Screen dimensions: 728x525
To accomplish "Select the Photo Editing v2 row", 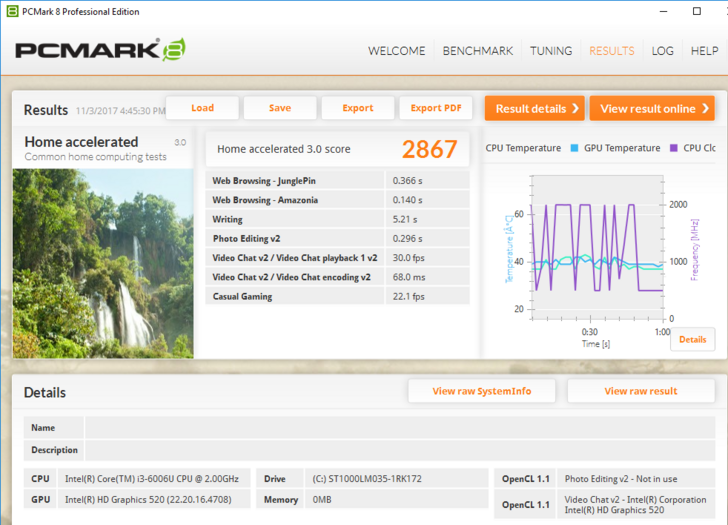I will (x=338, y=239).
